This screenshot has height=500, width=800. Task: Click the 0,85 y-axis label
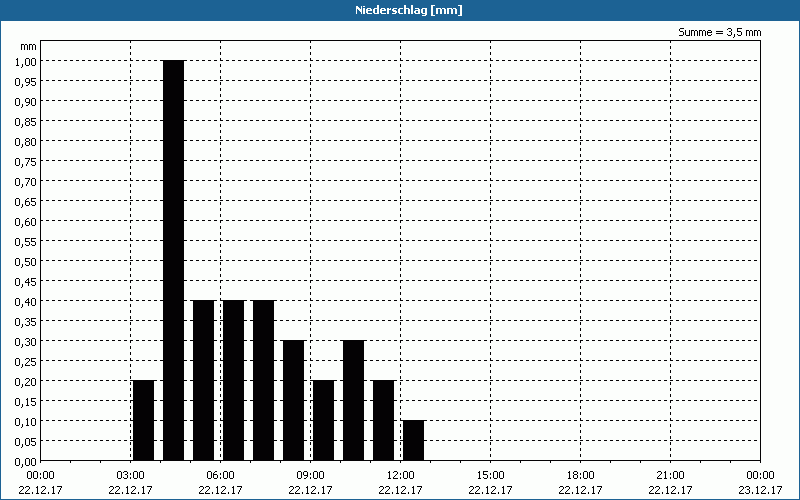(26, 121)
